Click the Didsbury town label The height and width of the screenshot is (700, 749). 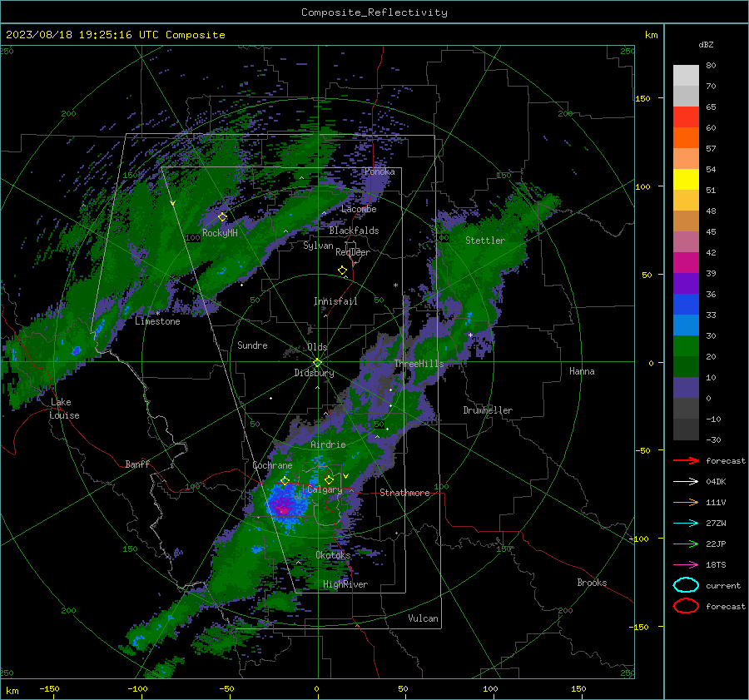pos(315,373)
